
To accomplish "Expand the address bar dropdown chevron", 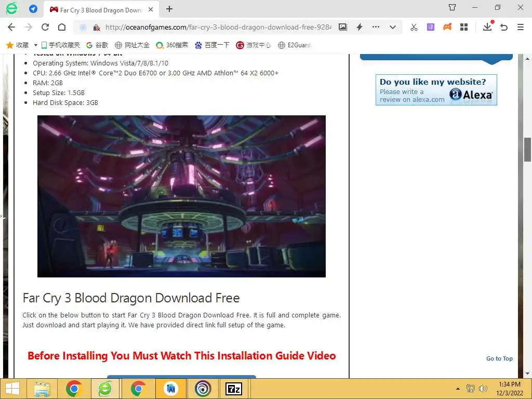I will [393, 27].
